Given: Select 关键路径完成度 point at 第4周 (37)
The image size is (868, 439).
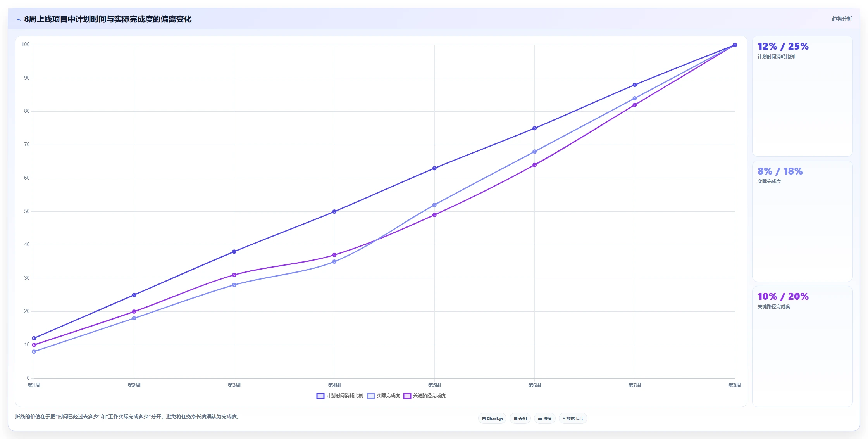Looking at the screenshot, I should coord(334,255).
